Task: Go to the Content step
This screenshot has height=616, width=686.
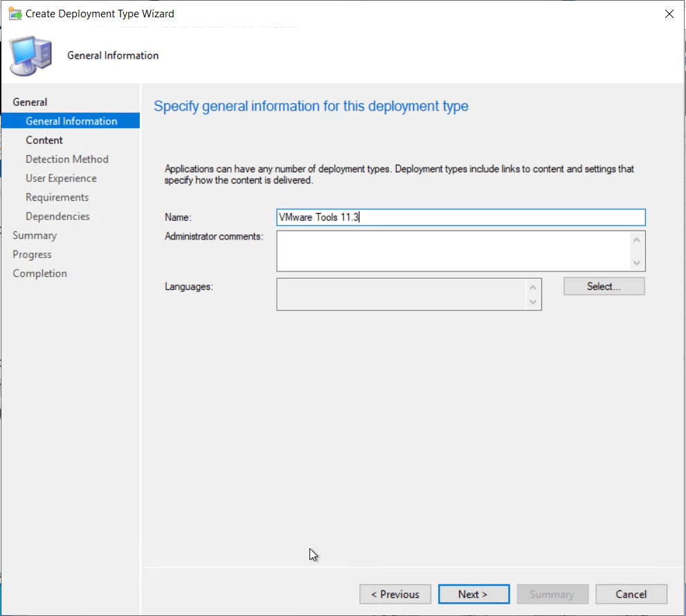Action: point(44,141)
